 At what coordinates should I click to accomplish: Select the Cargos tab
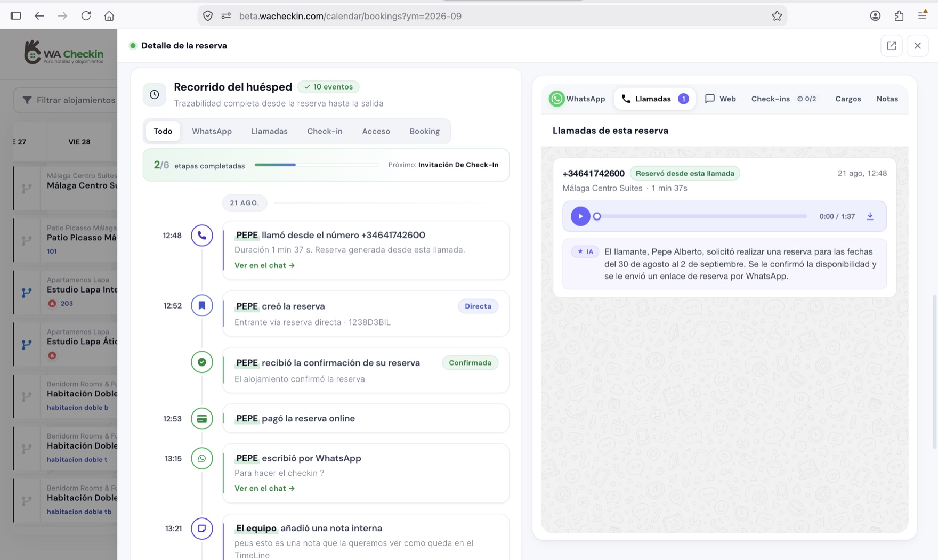(x=848, y=99)
